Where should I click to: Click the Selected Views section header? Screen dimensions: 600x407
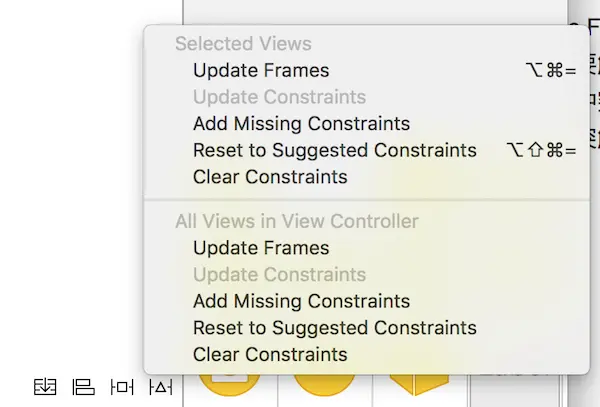243,44
